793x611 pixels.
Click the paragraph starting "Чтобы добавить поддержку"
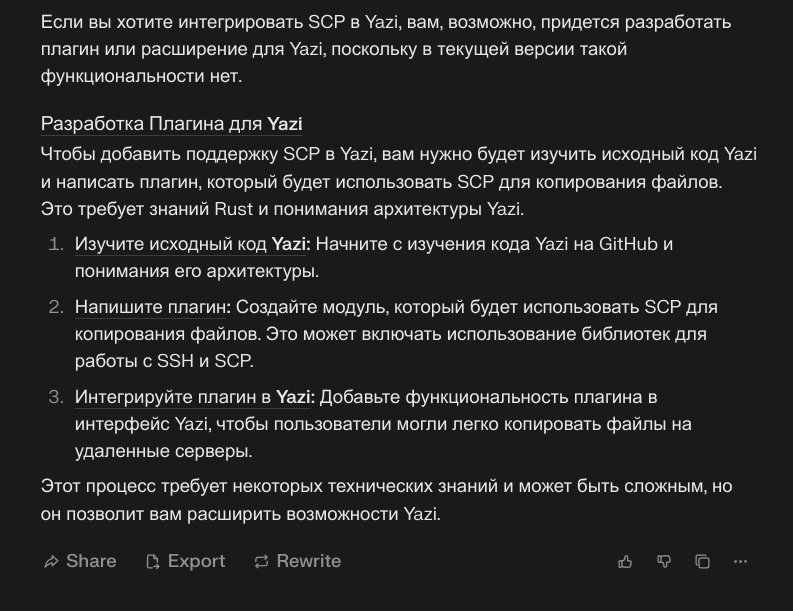click(397, 182)
